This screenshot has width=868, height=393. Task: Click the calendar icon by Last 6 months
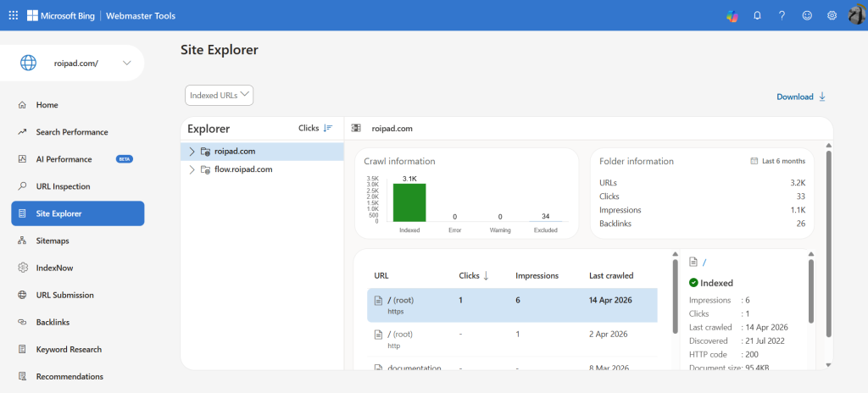[754, 161]
